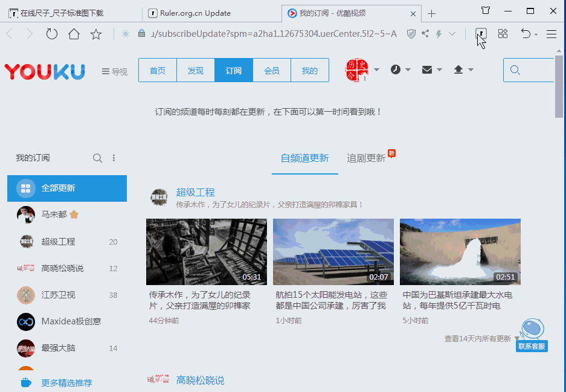566x392 pixels.
Task: Open the 高晓松晓说 channel heading link
Action: 200,380
